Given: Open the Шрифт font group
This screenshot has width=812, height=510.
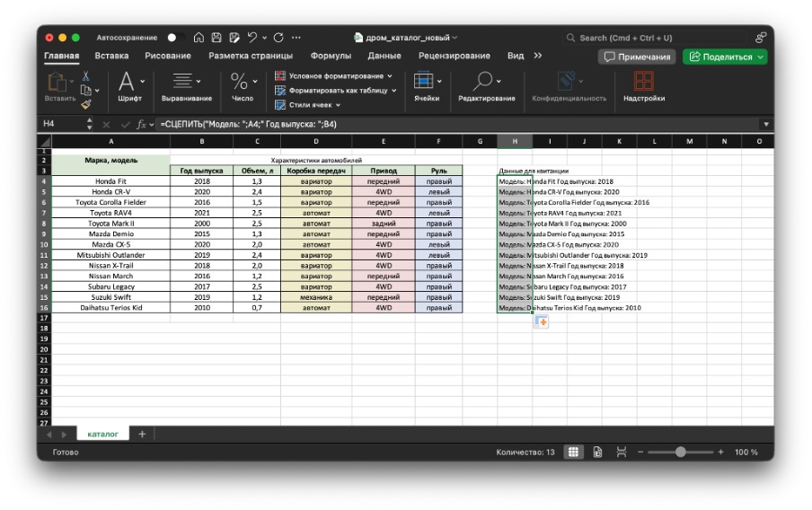Looking at the screenshot, I should [x=129, y=86].
